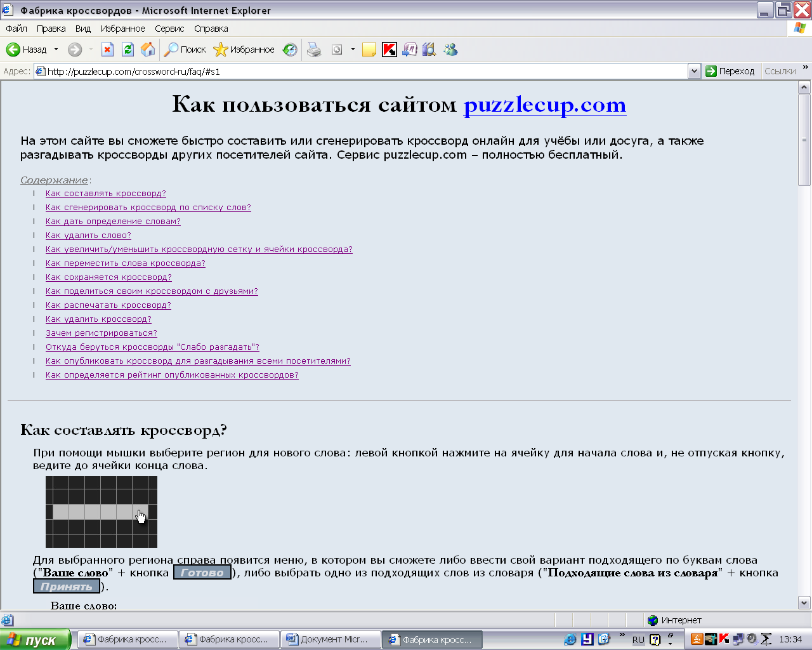
Task: Open link Зачем регистрироваться?
Action: [x=101, y=333]
